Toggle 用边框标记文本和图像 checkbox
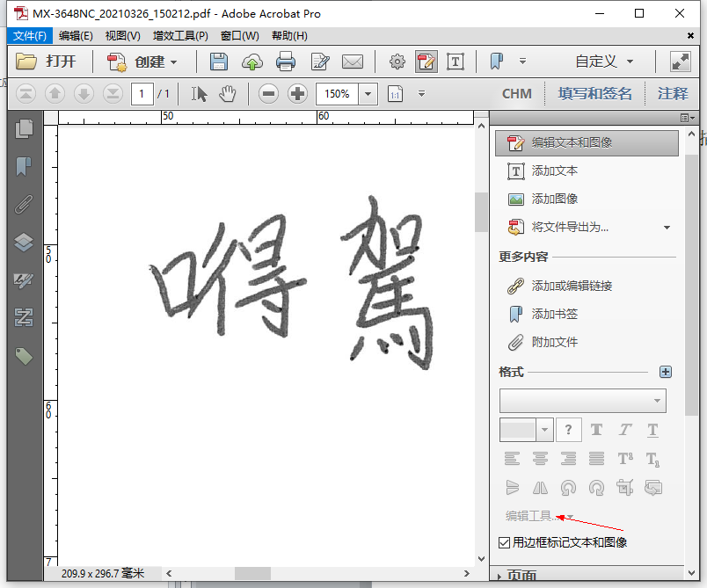The height and width of the screenshot is (588, 707). [504, 542]
